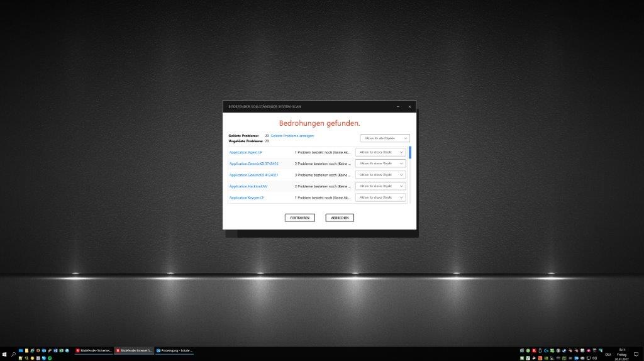The width and height of the screenshot is (644, 361).
Task: Click the taskbar search magnifier icon
Action: (x=14, y=354)
